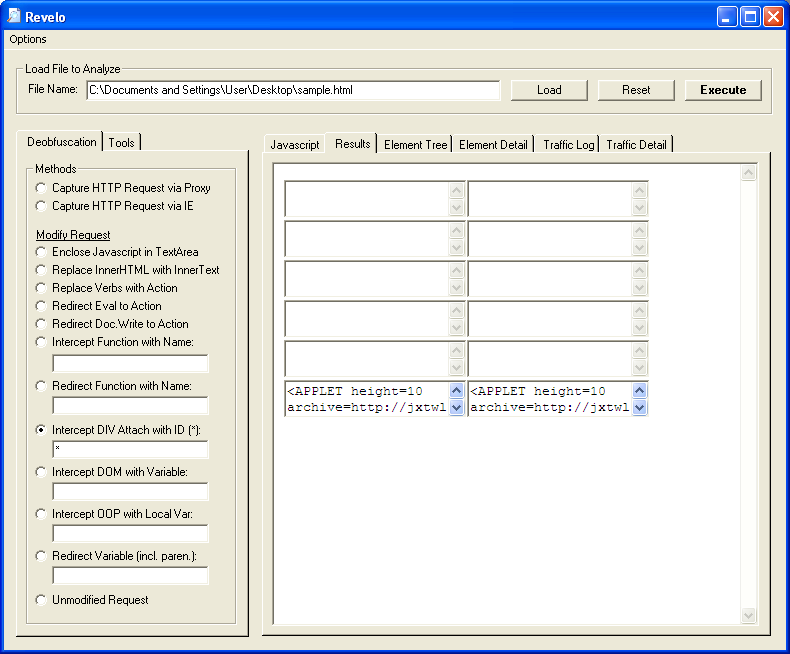The height and width of the screenshot is (654, 790).
Task: Switch to the Element Tree tab
Action: point(415,145)
